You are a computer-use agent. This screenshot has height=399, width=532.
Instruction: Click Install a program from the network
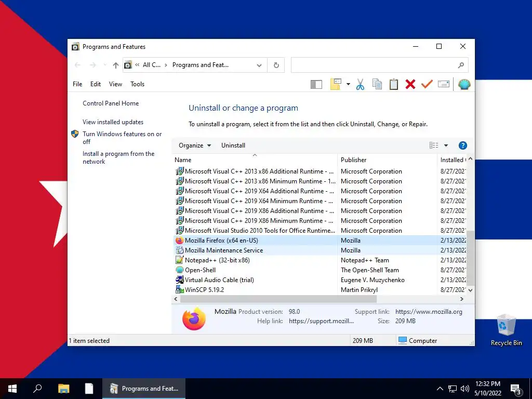coord(118,157)
